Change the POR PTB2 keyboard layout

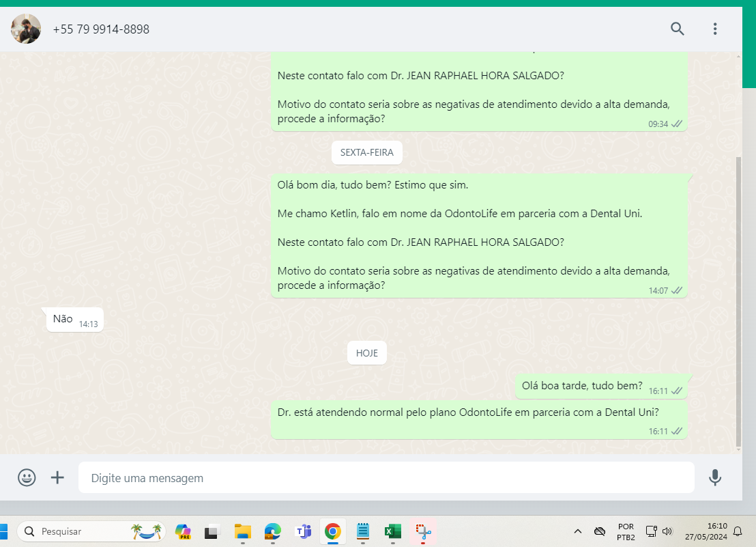pos(626,531)
